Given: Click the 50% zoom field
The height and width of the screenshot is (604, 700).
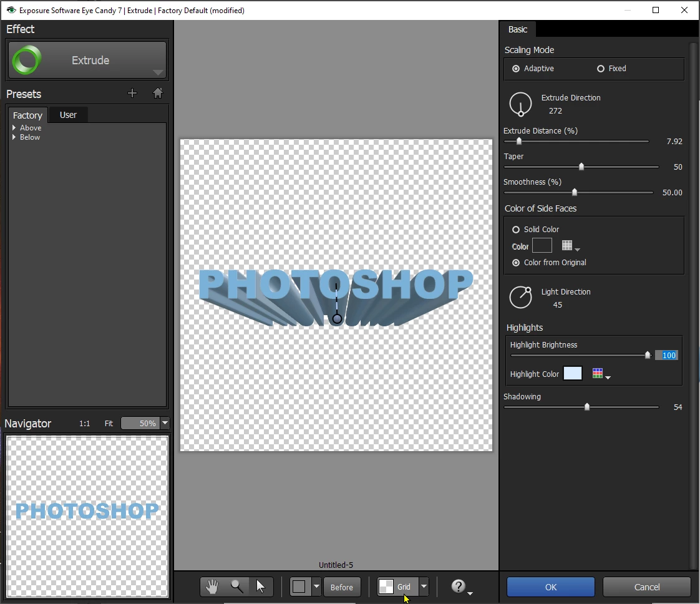Looking at the screenshot, I should coord(140,423).
